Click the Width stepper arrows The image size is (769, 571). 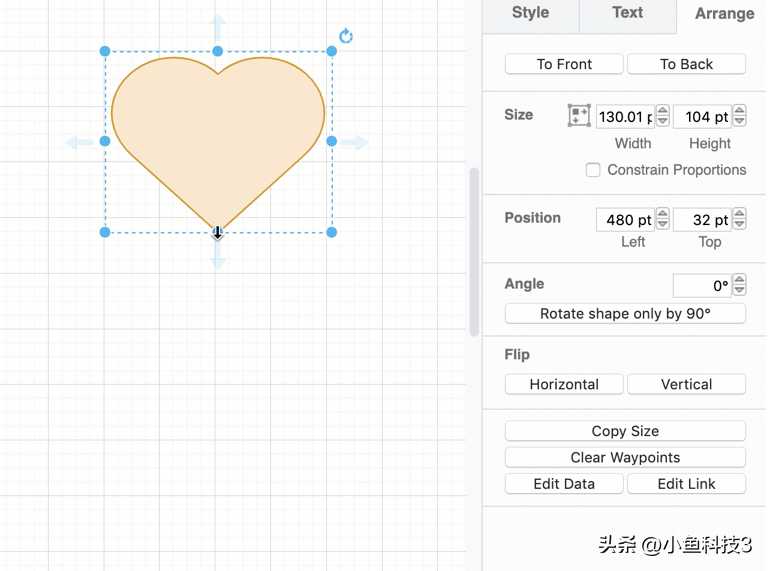tap(662, 116)
